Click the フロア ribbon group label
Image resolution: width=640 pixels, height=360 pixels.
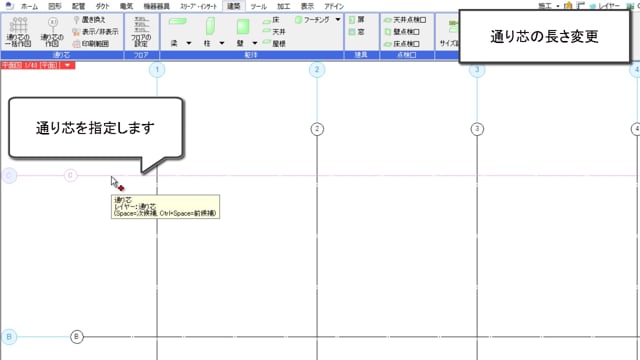click(x=141, y=55)
